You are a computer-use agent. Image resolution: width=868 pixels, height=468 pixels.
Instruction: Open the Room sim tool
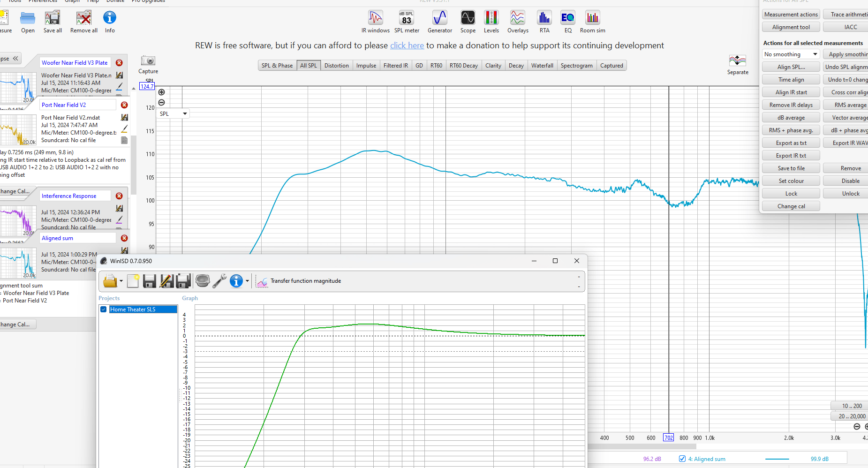click(592, 22)
